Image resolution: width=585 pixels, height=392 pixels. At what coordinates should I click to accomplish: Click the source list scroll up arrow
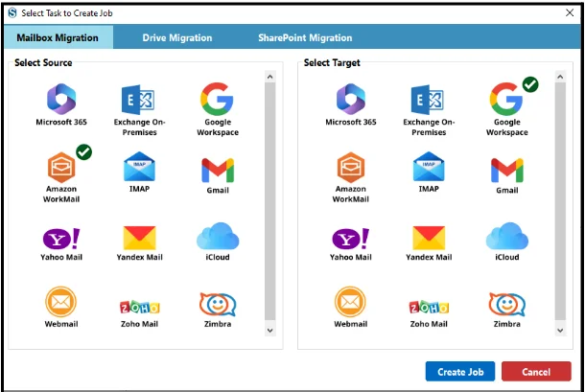click(270, 77)
